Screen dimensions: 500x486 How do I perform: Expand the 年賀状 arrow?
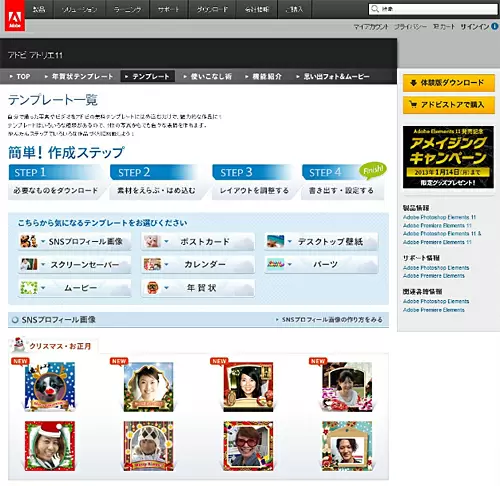click(166, 287)
